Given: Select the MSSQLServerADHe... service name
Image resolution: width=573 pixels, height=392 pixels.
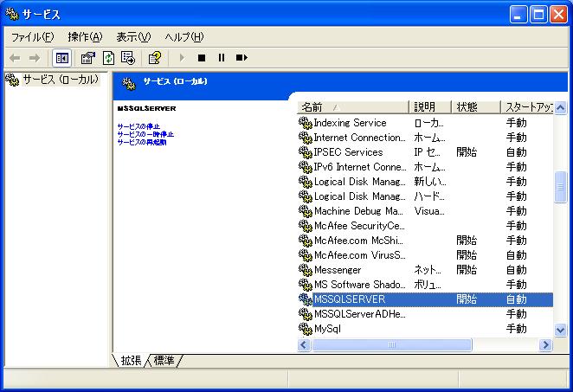Looking at the screenshot, I should point(360,314).
